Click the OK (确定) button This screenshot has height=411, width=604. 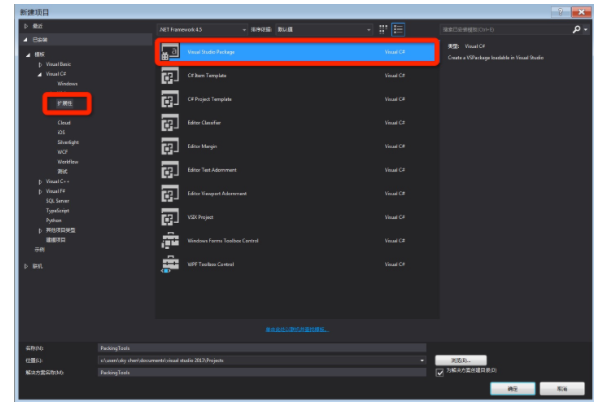click(512, 389)
